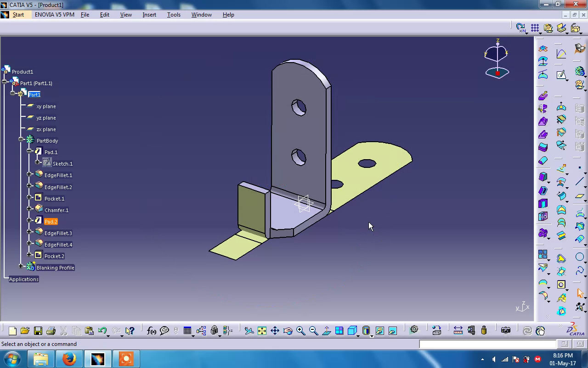Select the xy plane tree item
The height and width of the screenshot is (368, 588).
[46, 106]
